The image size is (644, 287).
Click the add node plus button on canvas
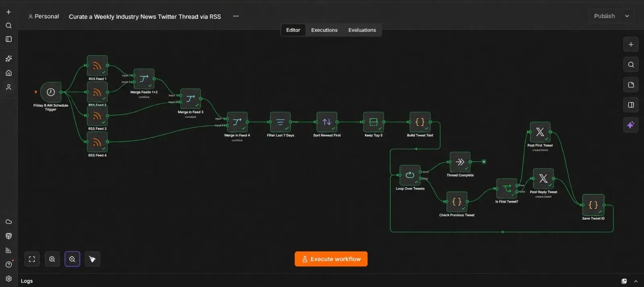(x=631, y=45)
